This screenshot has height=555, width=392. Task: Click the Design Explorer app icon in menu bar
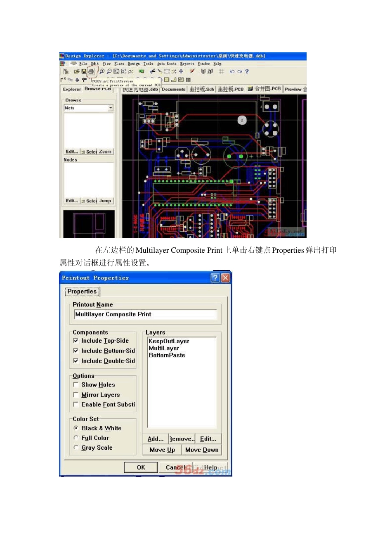62,64
